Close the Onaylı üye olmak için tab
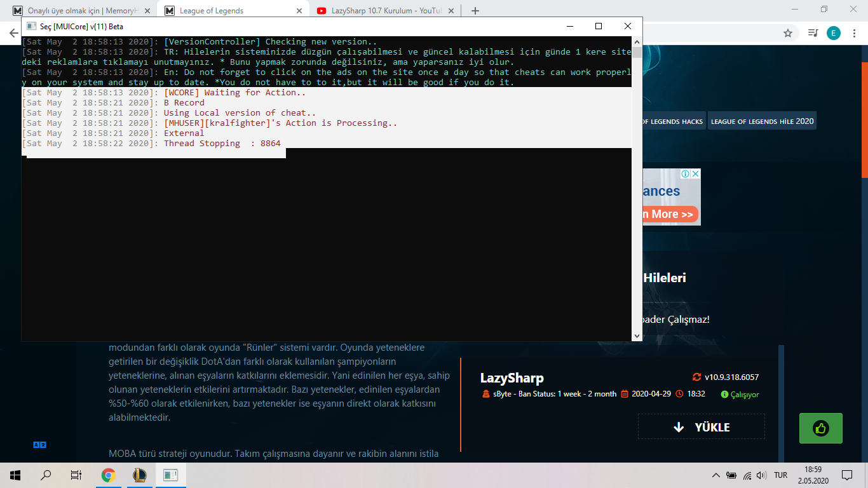The width and height of the screenshot is (868, 488). point(147,11)
